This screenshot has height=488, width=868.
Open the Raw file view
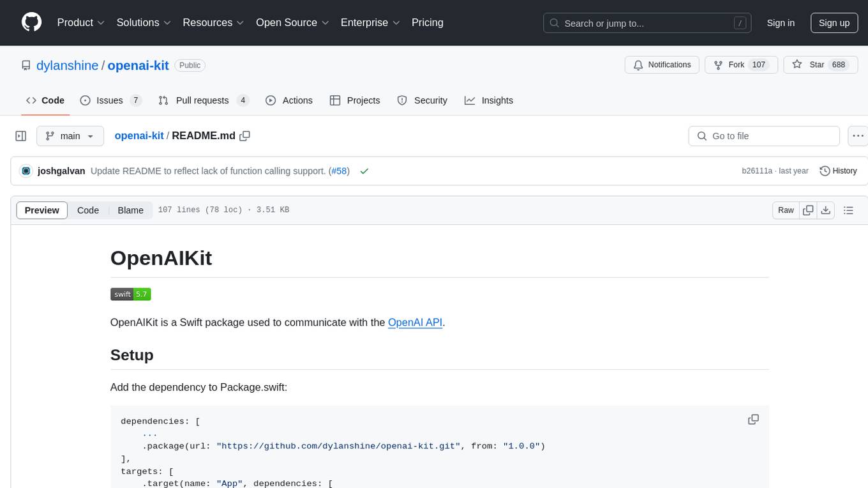pos(786,210)
